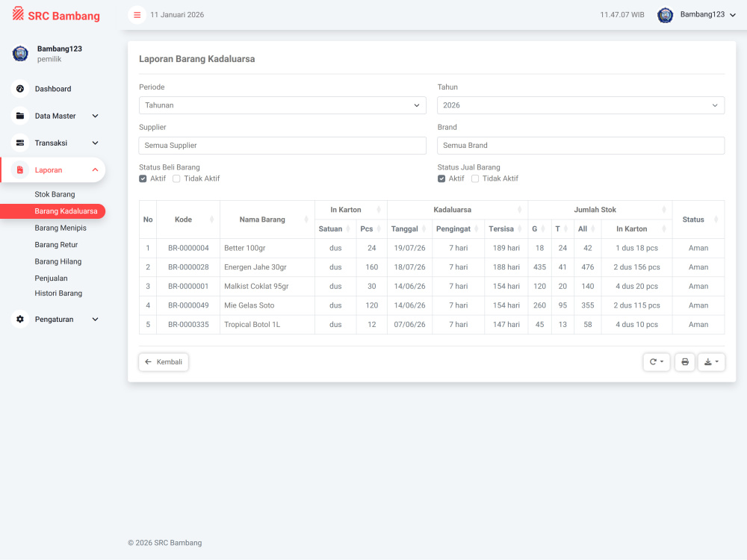
Task: Click the Energen Jahe 30gr row name
Action: (255, 267)
